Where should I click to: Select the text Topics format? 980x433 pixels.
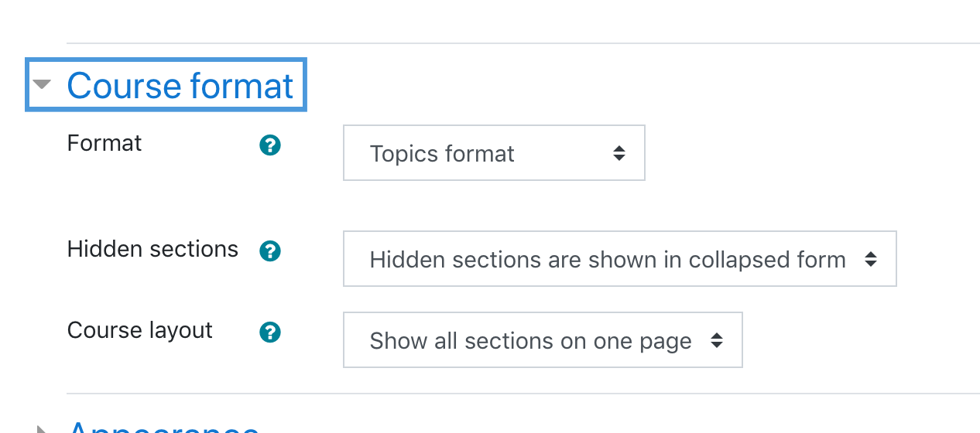tap(442, 154)
